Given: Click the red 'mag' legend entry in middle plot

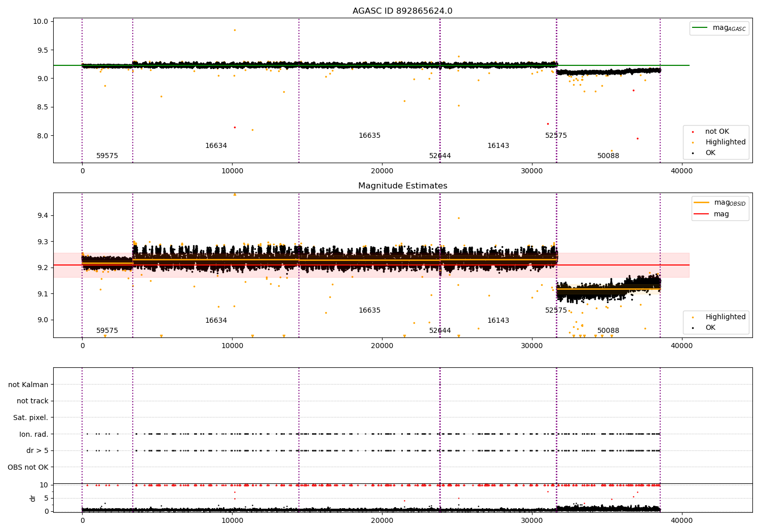Looking at the screenshot, I should pyautogui.click(x=712, y=214).
